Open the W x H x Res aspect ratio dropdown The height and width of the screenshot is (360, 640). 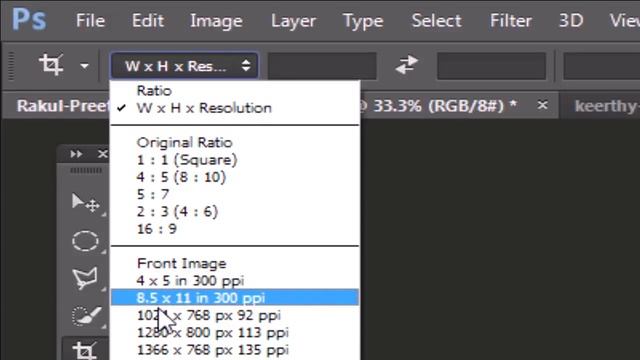[x=184, y=66]
